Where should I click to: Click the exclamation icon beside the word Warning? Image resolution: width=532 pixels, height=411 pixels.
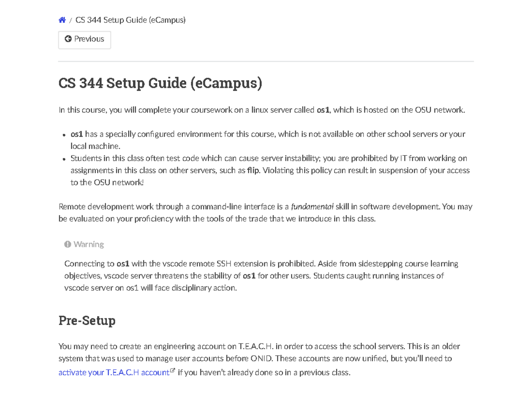67,244
